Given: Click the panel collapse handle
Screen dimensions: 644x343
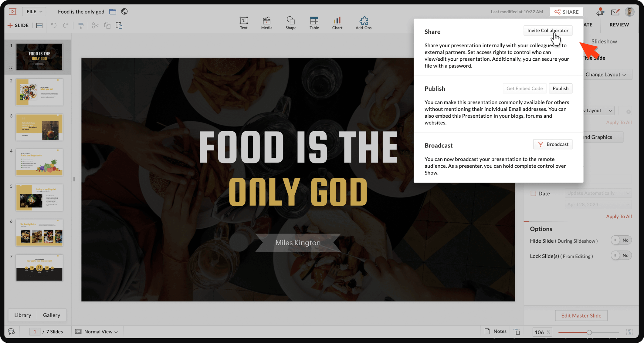Looking at the screenshot, I should tap(74, 179).
